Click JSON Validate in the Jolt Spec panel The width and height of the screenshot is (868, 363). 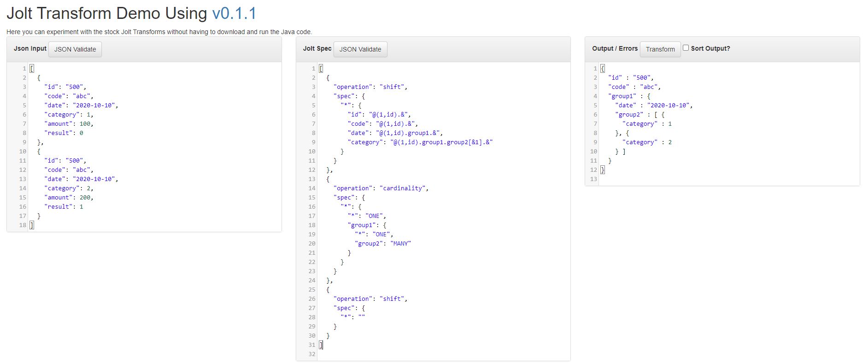click(x=360, y=49)
